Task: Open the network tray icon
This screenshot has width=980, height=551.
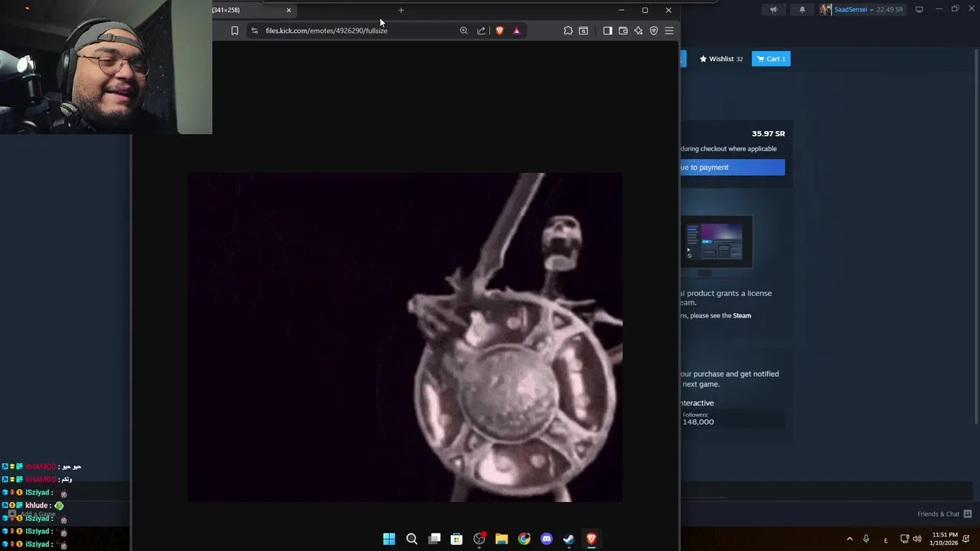Action: (x=904, y=539)
